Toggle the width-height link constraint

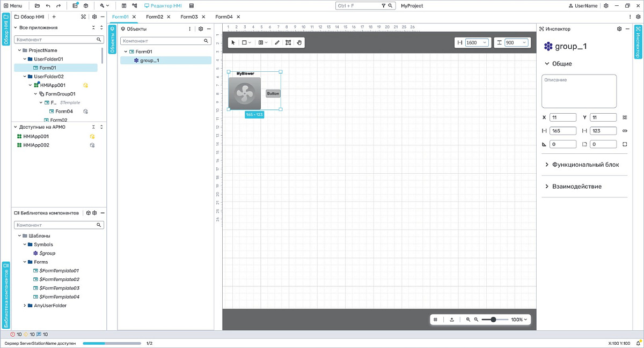(x=625, y=130)
